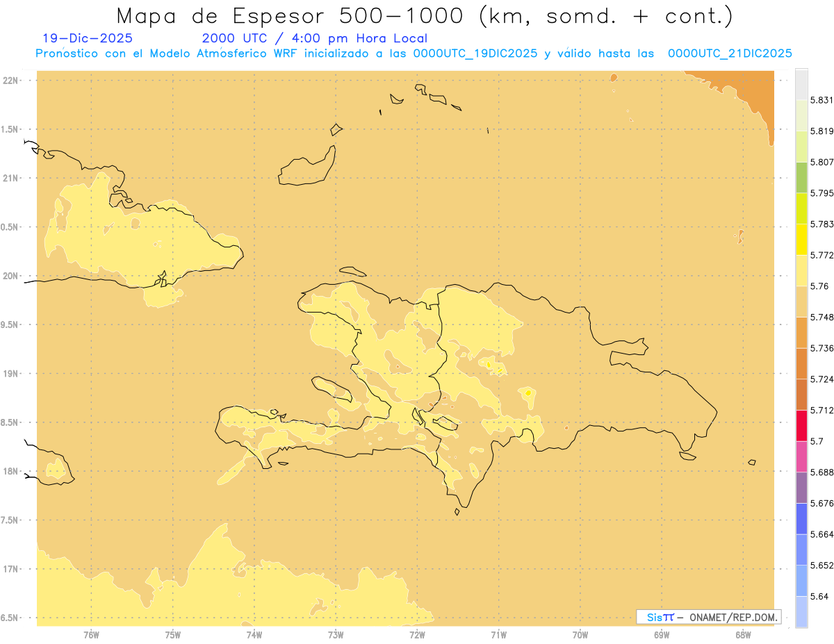Choose the orange swatch between 5.736 and 5.748
Viewport: 834px width, 644px height.
[x=801, y=332]
